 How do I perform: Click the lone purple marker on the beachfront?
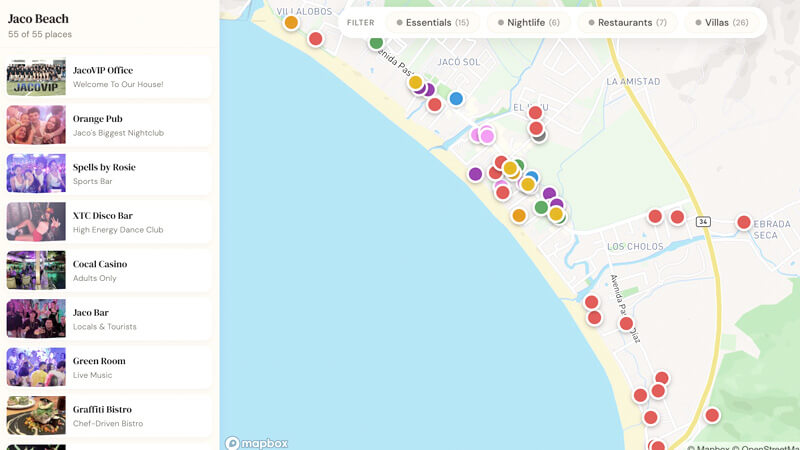(x=475, y=174)
